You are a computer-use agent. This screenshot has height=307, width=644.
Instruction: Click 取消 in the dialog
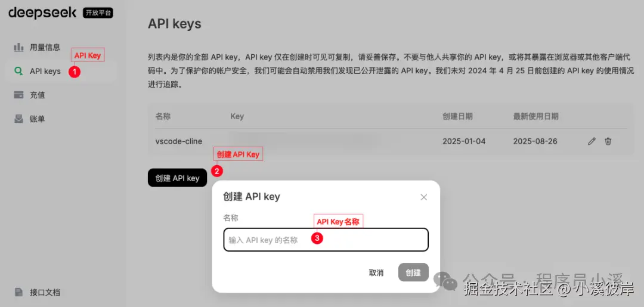pos(376,273)
